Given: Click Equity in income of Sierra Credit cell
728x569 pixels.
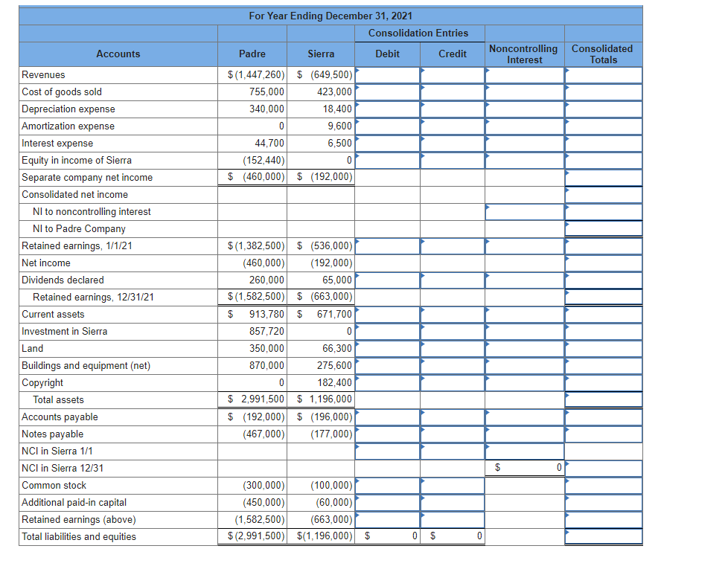Looking at the screenshot, I should (453, 161).
